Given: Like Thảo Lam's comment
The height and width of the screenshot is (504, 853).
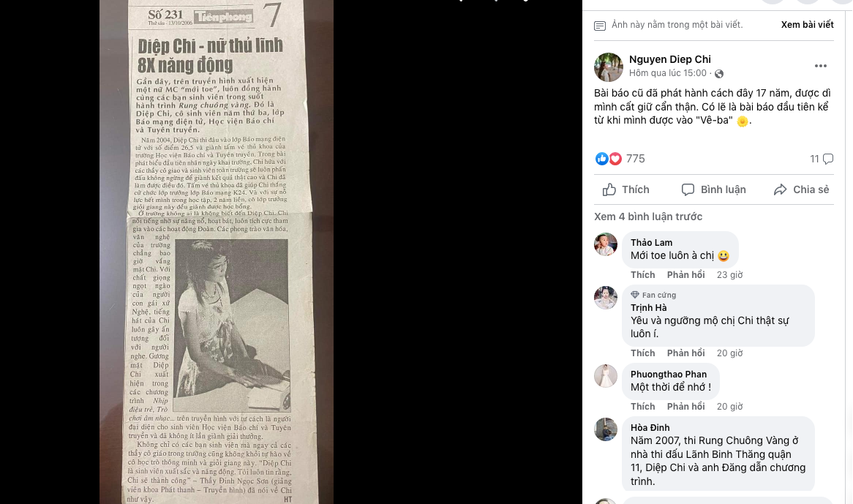Looking at the screenshot, I should tap(642, 274).
